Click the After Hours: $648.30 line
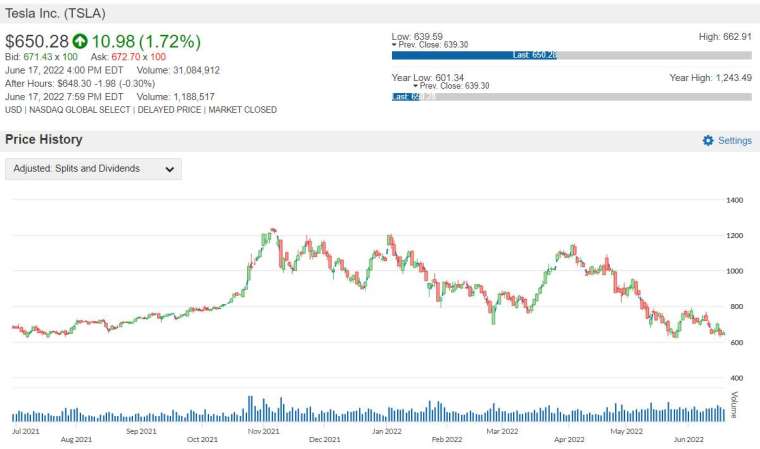This screenshot has width=760, height=449. coord(80,83)
